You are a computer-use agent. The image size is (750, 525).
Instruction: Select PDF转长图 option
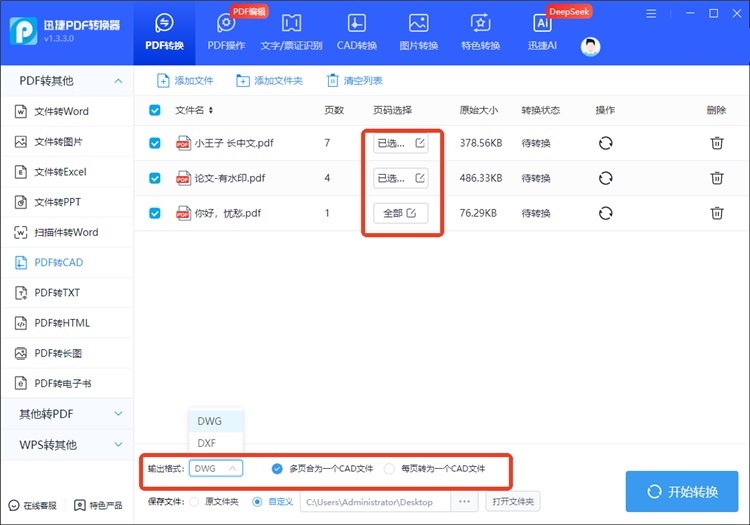[67, 353]
